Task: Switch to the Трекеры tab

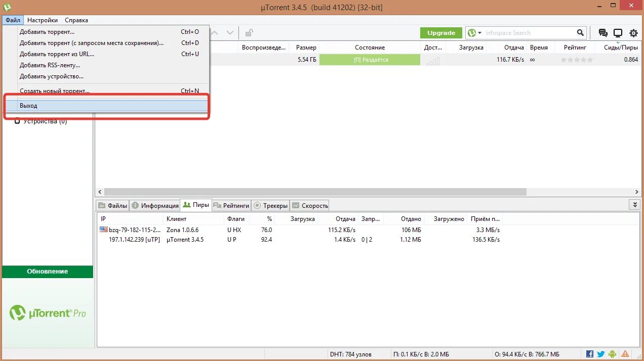Action: (x=271, y=205)
